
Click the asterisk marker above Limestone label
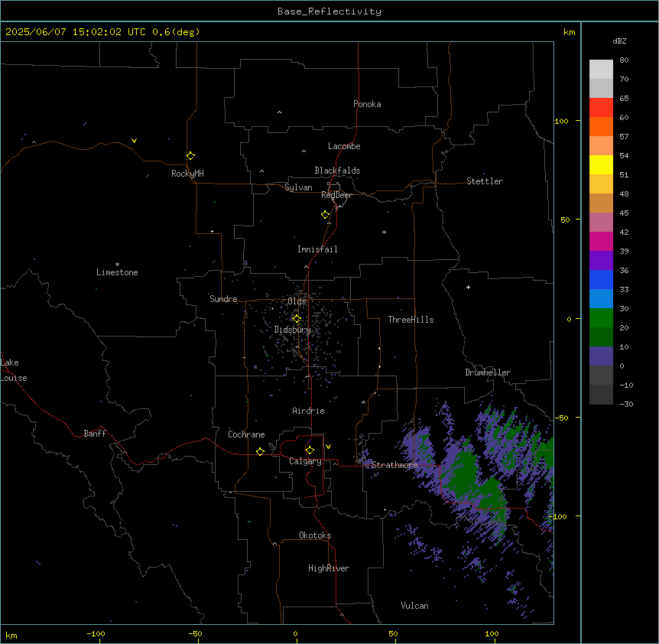[117, 265]
